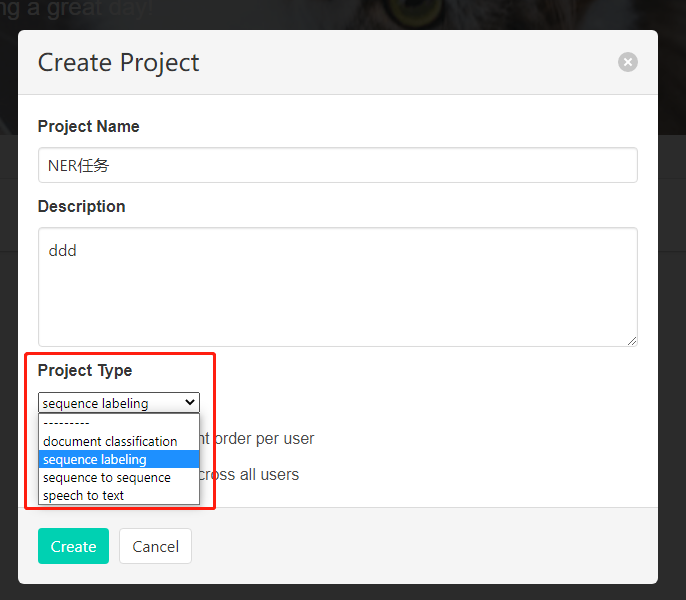Click the dimmed backdrop above the dialog
Screen dimensions: 686x600
400,12
